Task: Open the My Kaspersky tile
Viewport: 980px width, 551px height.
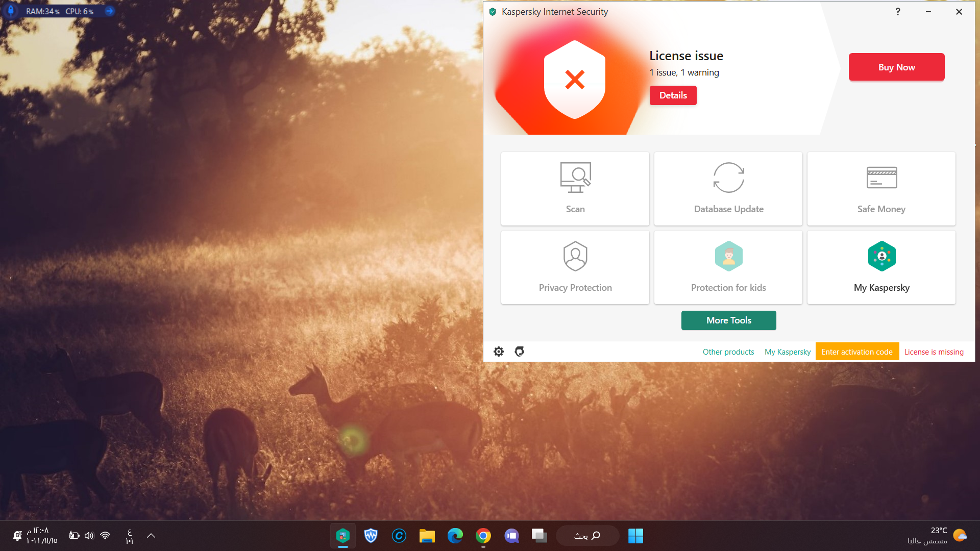Action: (881, 267)
